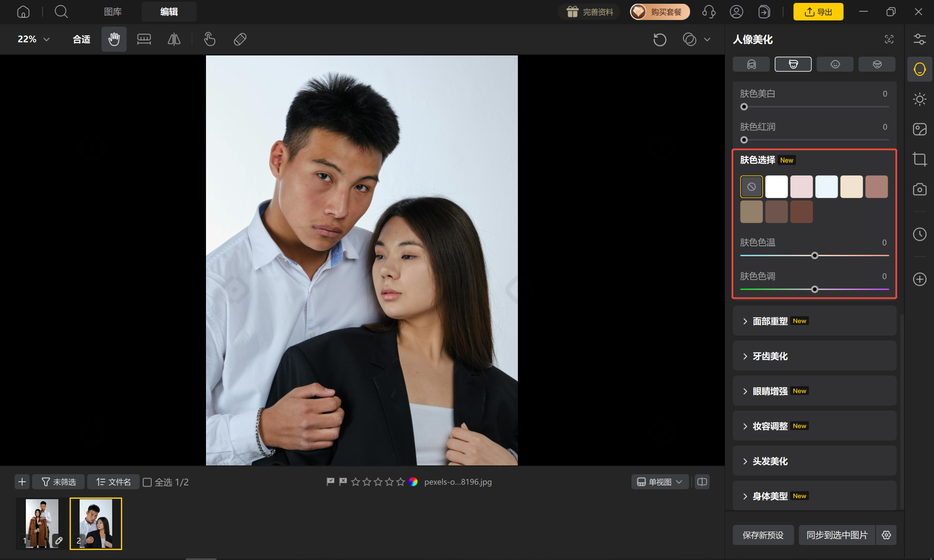
Task: Open the camera sidebar icon
Action: click(x=919, y=189)
